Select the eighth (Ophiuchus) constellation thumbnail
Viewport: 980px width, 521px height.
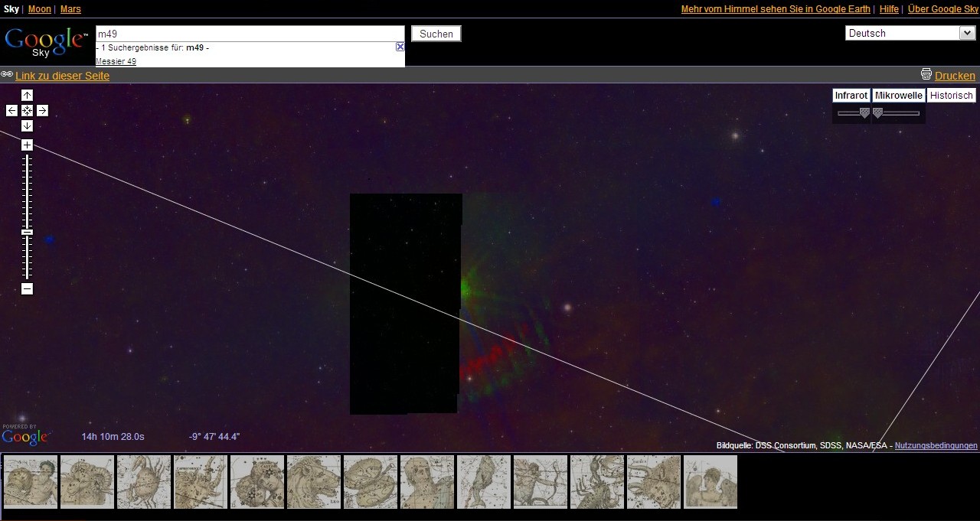pyautogui.click(x=427, y=482)
